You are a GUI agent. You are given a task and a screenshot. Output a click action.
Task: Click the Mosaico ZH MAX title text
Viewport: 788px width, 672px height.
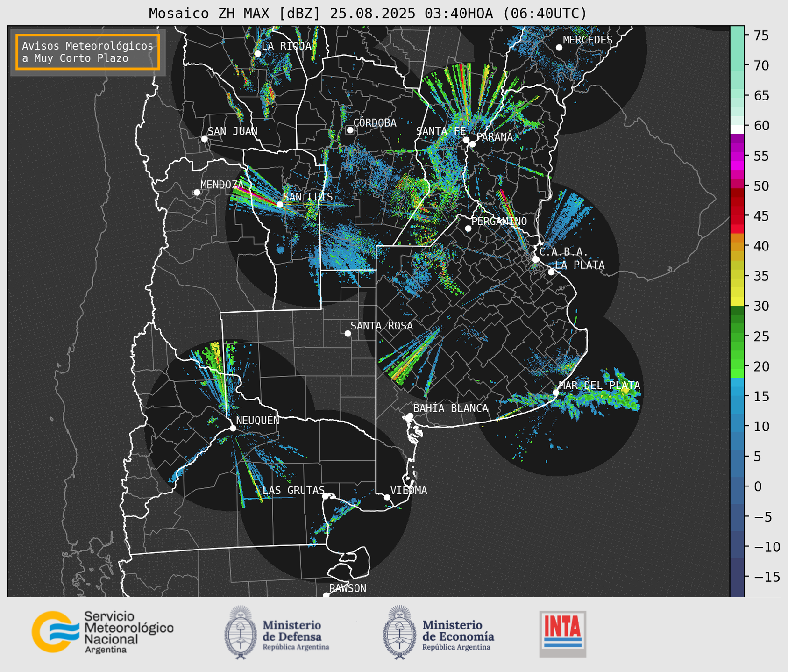(368, 14)
